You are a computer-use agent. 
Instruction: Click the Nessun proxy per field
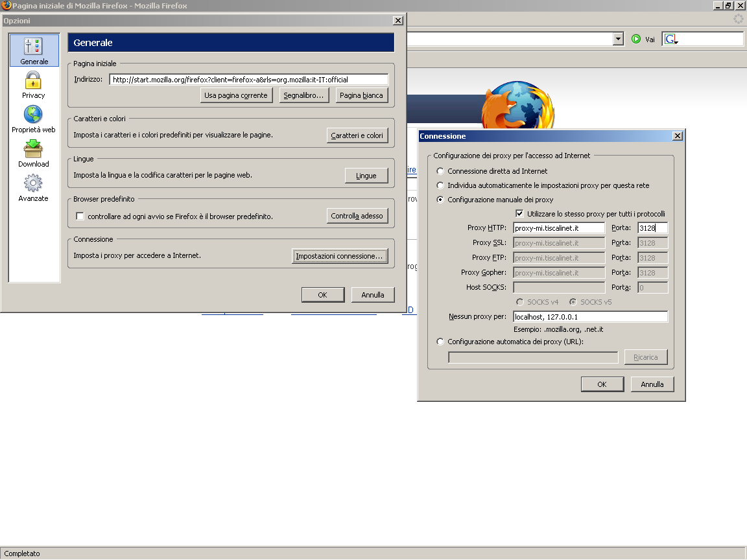point(589,317)
